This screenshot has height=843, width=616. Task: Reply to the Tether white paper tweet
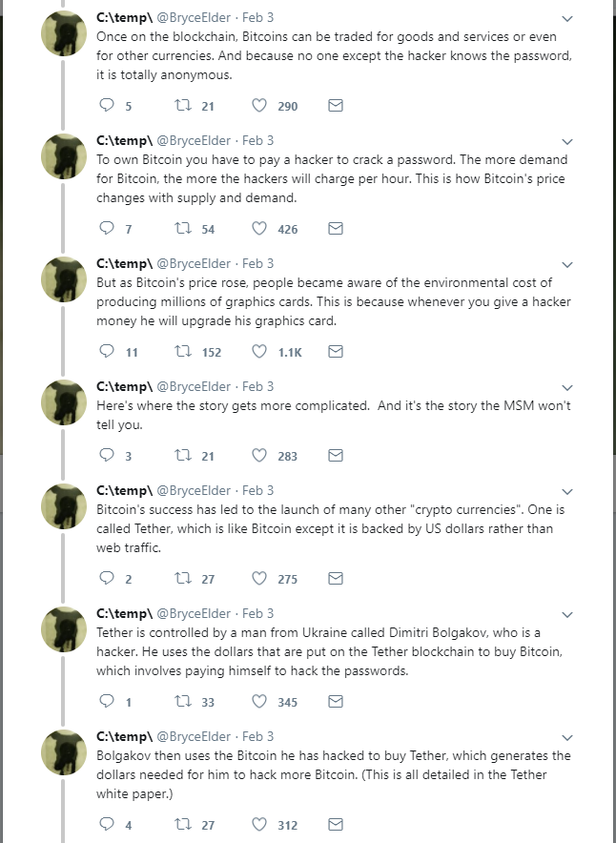click(107, 825)
